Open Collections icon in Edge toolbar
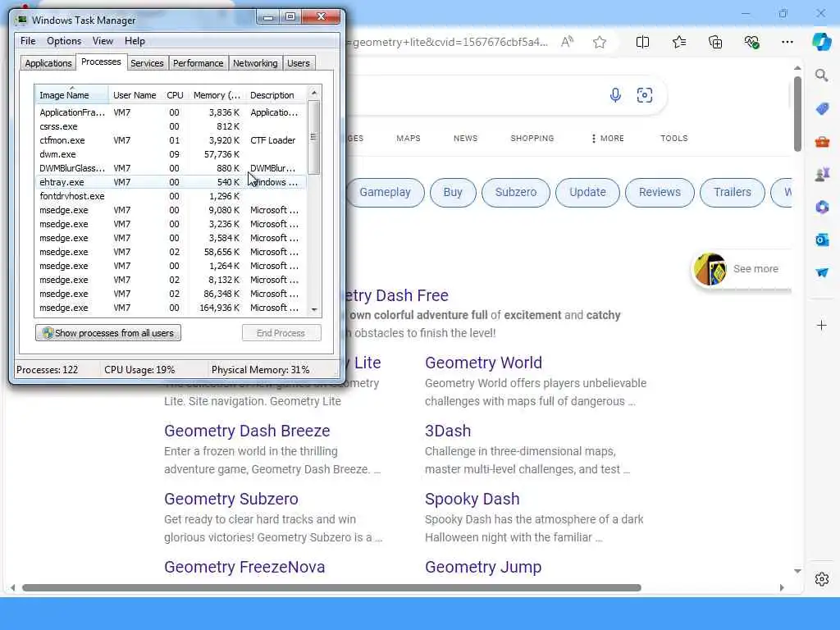840x630 pixels. click(x=715, y=42)
